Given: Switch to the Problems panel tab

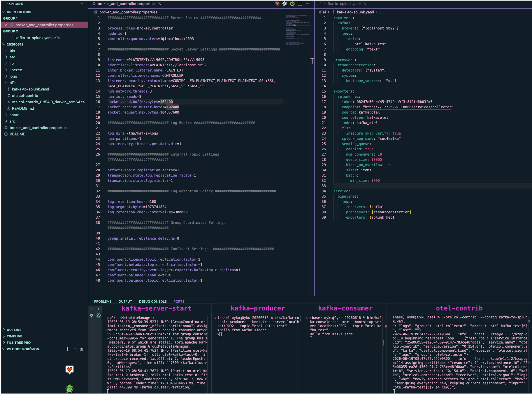Looking at the screenshot, I should point(103,301).
